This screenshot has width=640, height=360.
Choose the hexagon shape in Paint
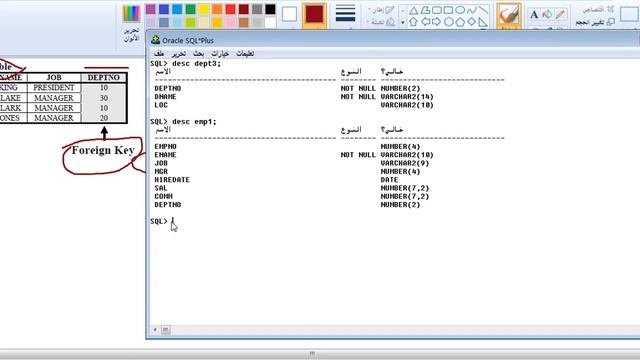pyautogui.click(x=448, y=22)
